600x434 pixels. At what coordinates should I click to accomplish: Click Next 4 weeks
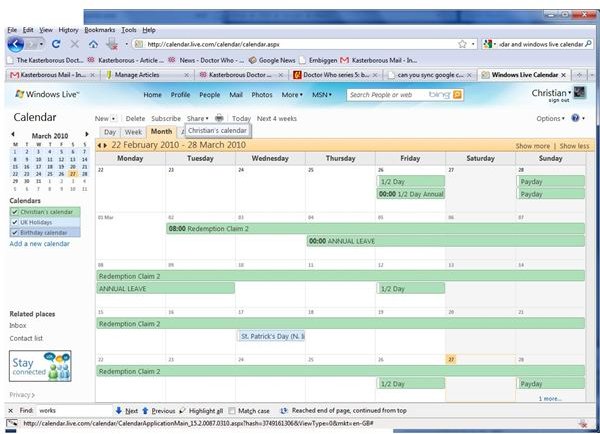[x=277, y=119]
